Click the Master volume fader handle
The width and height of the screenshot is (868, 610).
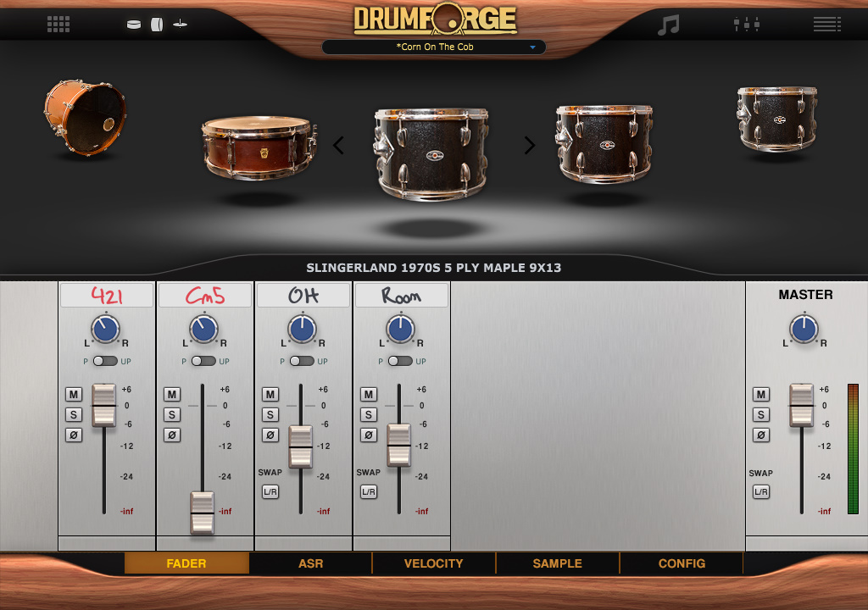pyautogui.click(x=801, y=406)
